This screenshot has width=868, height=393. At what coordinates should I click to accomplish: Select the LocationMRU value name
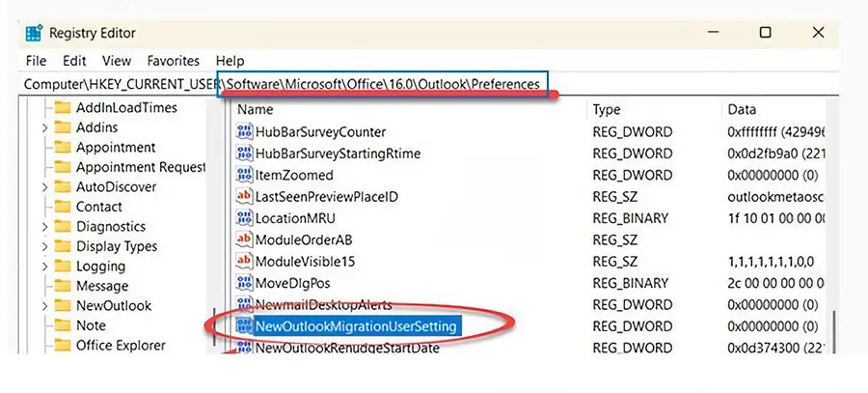pos(295,218)
